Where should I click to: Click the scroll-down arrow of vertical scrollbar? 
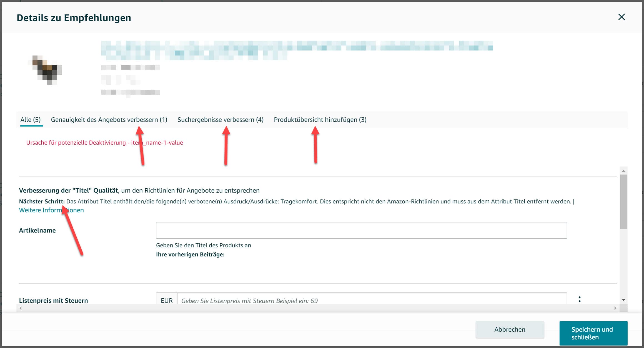pos(623,300)
